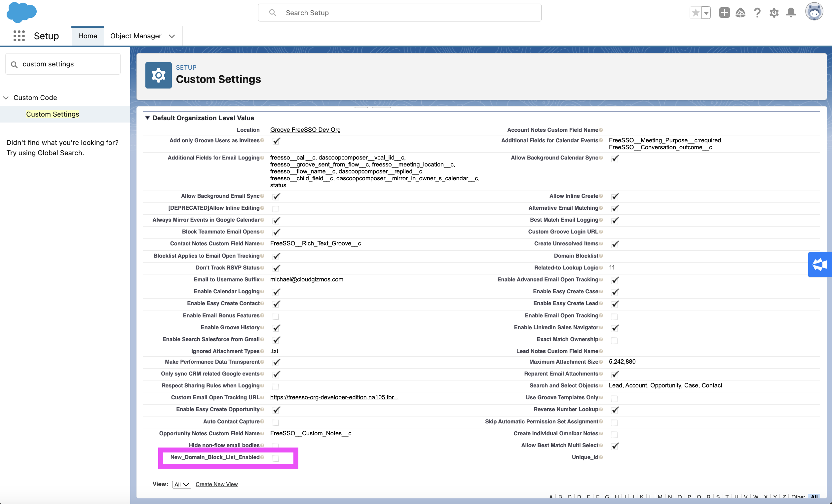Click the FreeSSO__Rich_Text_Groove__c field value

click(x=315, y=243)
